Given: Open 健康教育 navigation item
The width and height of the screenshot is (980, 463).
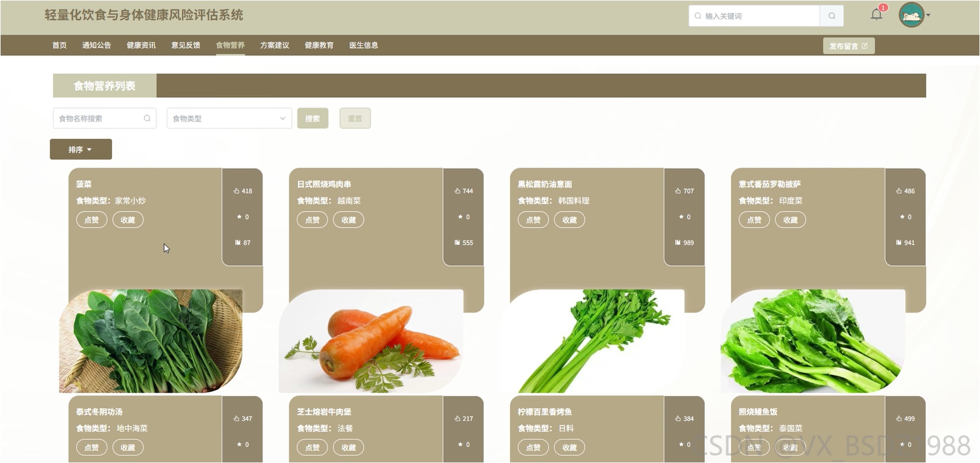Looking at the screenshot, I should 319,45.
